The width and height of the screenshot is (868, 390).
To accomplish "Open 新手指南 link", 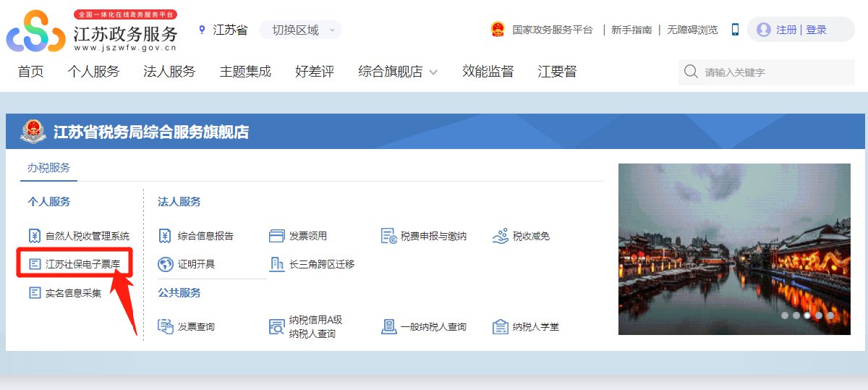I will [x=631, y=30].
